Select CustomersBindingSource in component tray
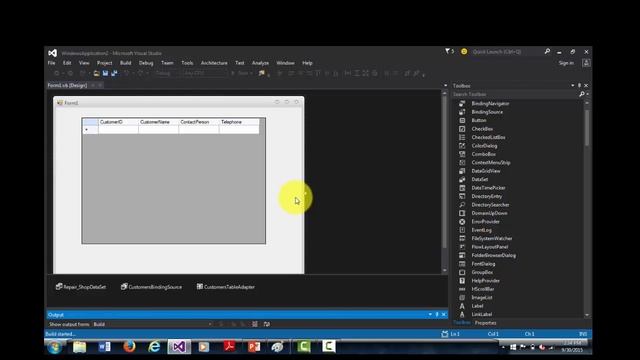This screenshot has width=640, height=360. click(x=151, y=287)
